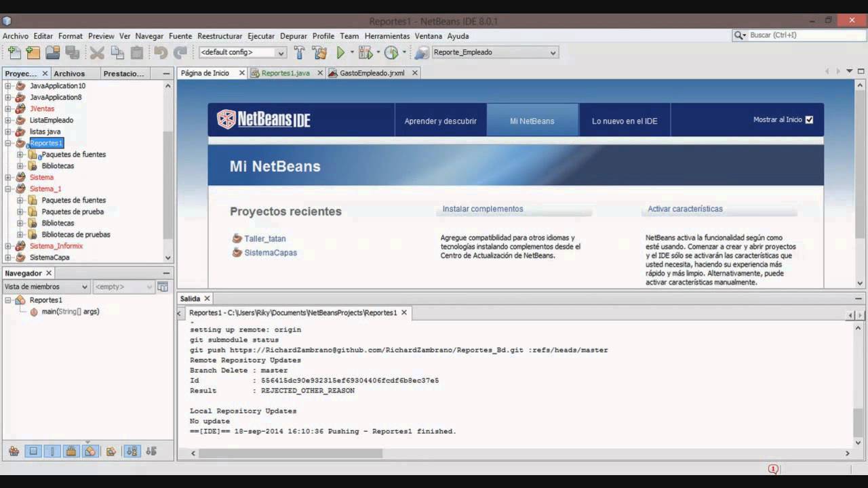Click Instalar complementos link

point(483,209)
